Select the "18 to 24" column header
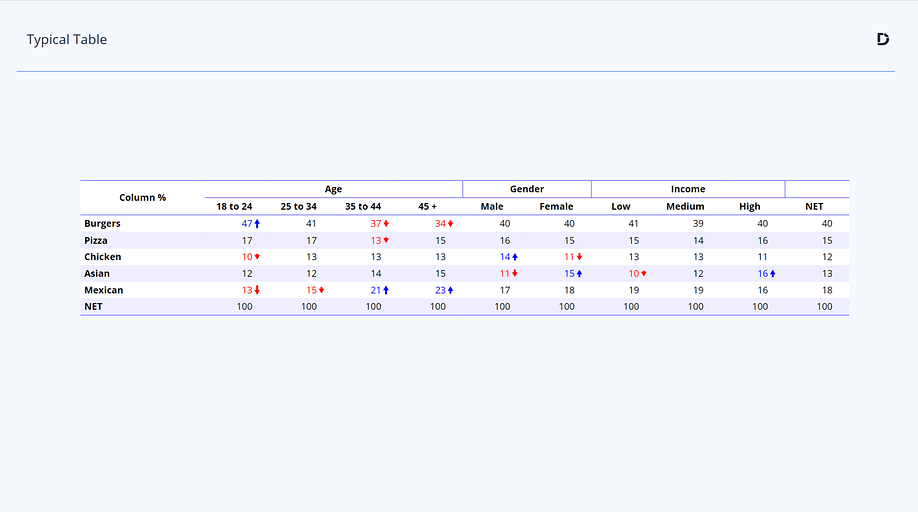 (x=234, y=206)
